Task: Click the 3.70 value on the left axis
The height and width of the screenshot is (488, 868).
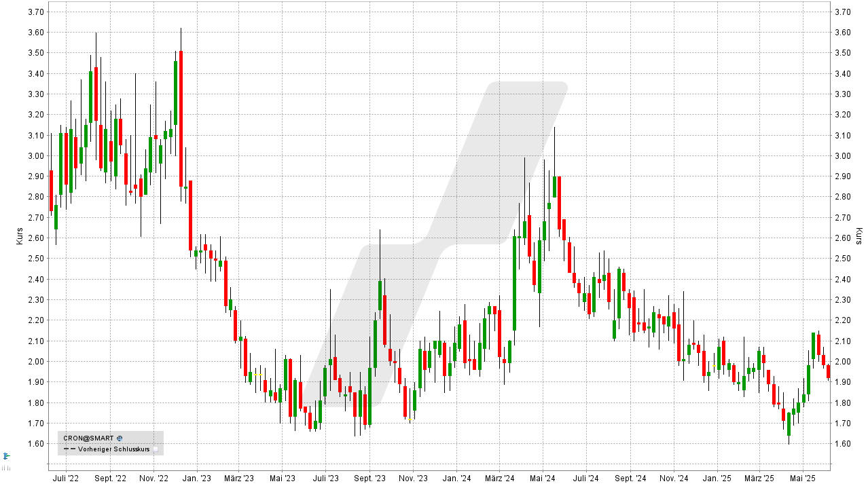Action: 36,12
